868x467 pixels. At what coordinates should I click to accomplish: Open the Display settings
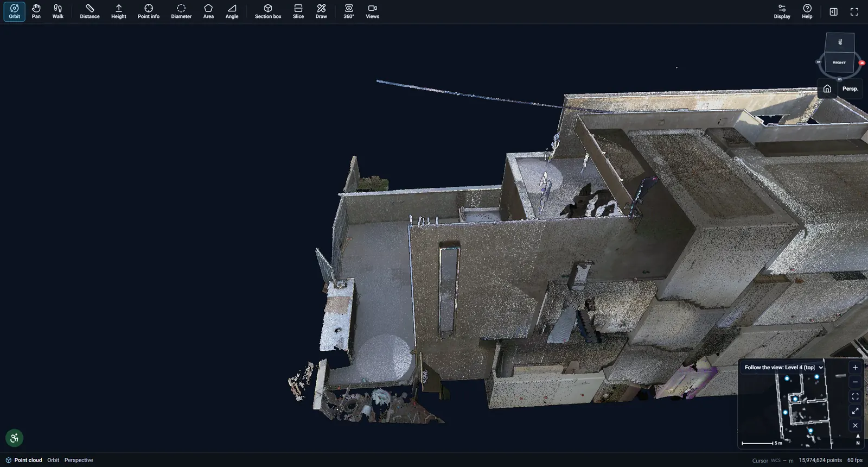point(782,11)
